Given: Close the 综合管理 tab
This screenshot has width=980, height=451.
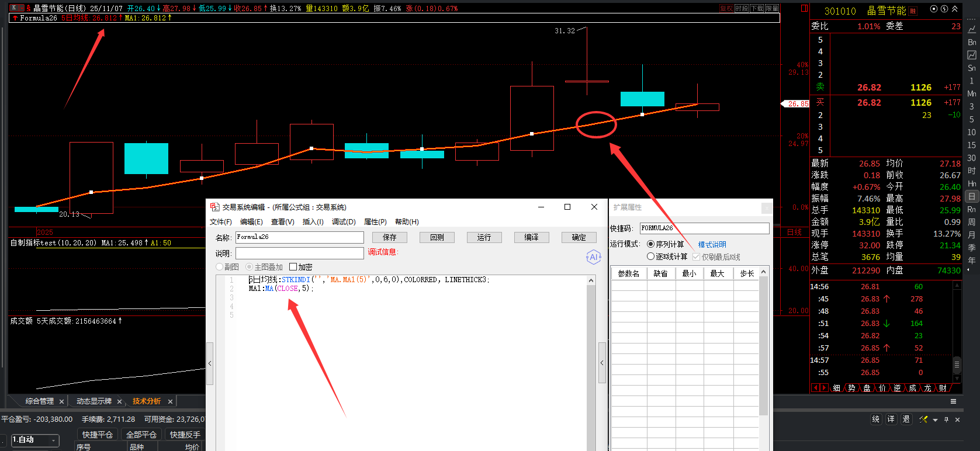Looking at the screenshot, I should (x=61, y=402).
